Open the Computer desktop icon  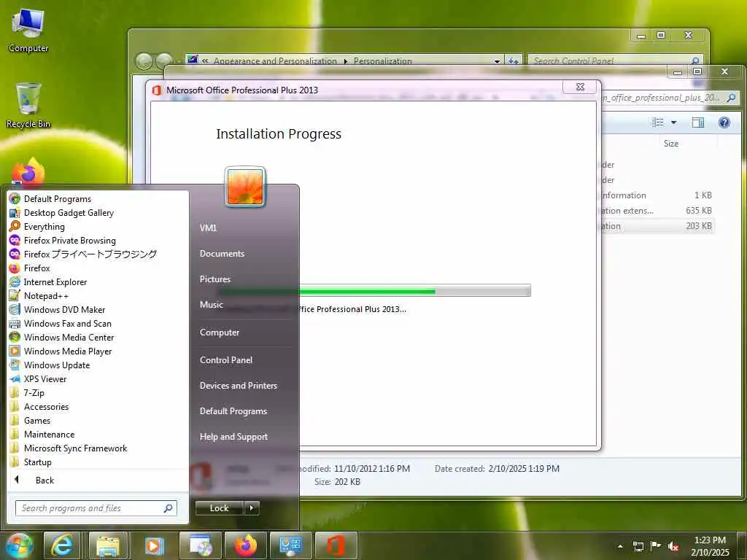tap(28, 31)
